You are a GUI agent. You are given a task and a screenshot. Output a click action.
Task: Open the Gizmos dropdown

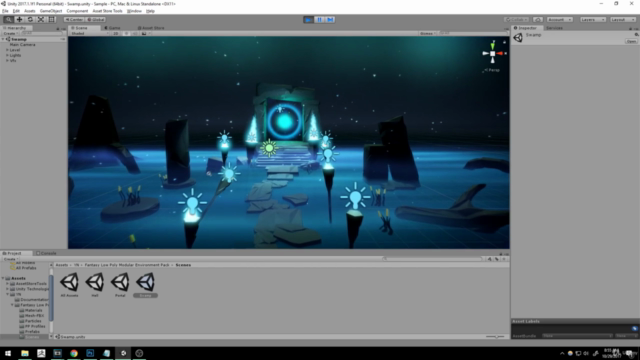[x=427, y=33]
